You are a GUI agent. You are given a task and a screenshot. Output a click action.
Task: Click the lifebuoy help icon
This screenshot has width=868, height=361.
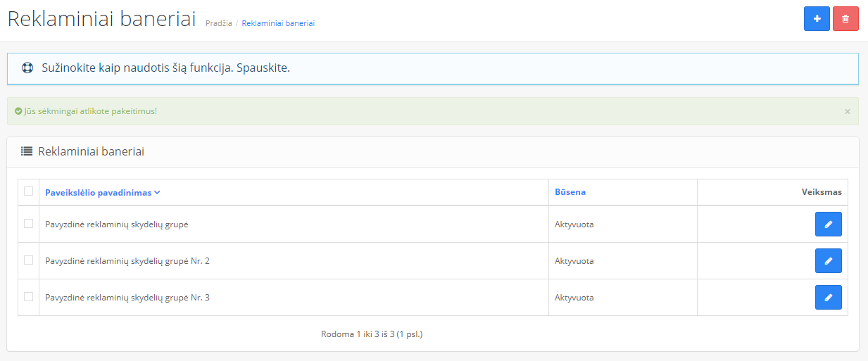tap(27, 69)
